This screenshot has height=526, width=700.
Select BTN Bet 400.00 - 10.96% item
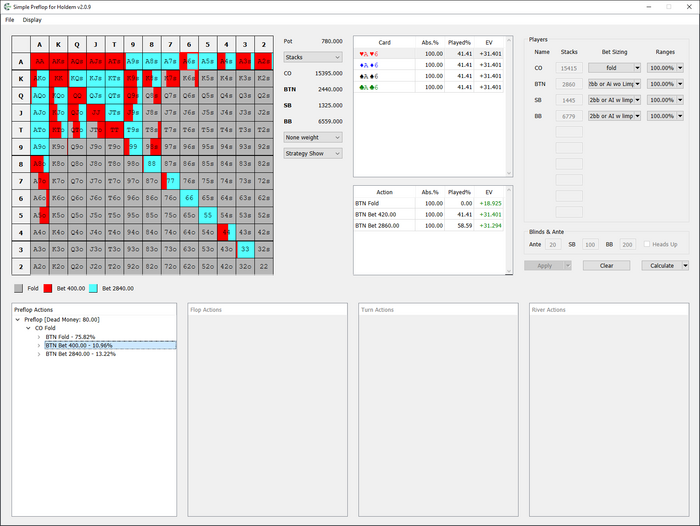point(110,346)
